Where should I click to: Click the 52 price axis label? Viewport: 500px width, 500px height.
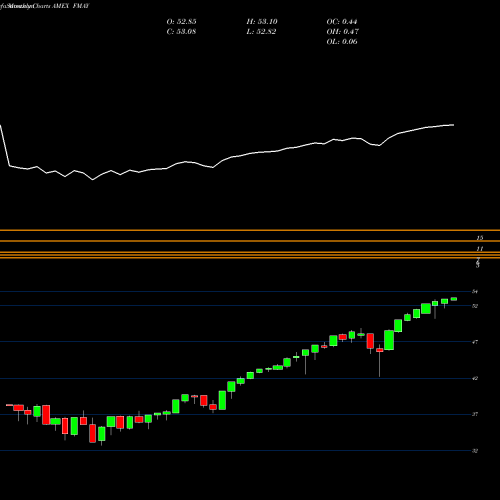click(x=475, y=306)
